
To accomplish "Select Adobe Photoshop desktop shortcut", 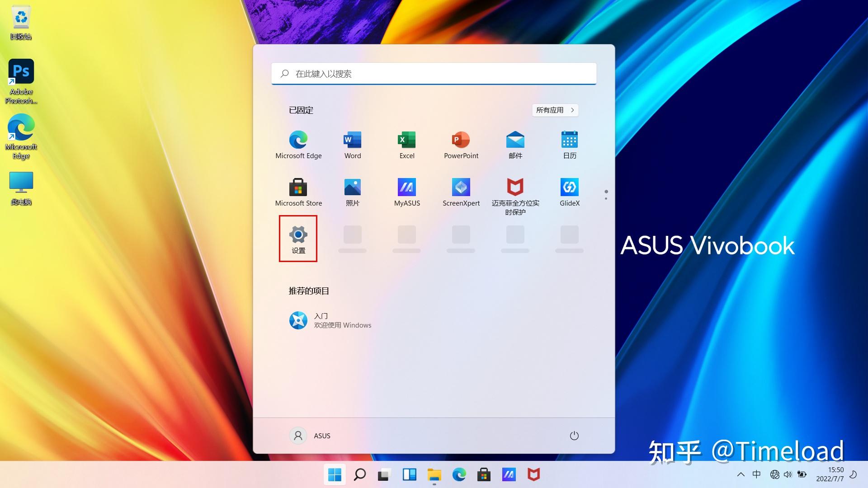I will [21, 81].
